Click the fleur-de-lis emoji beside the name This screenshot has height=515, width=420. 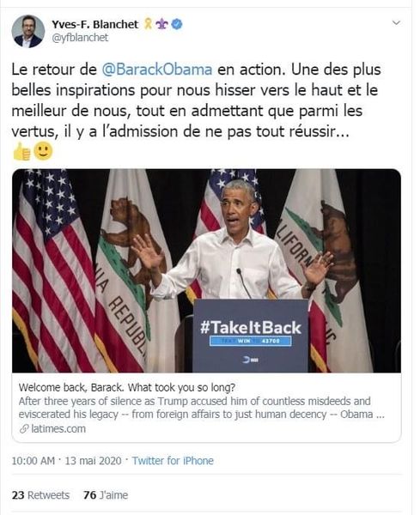(x=161, y=24)
